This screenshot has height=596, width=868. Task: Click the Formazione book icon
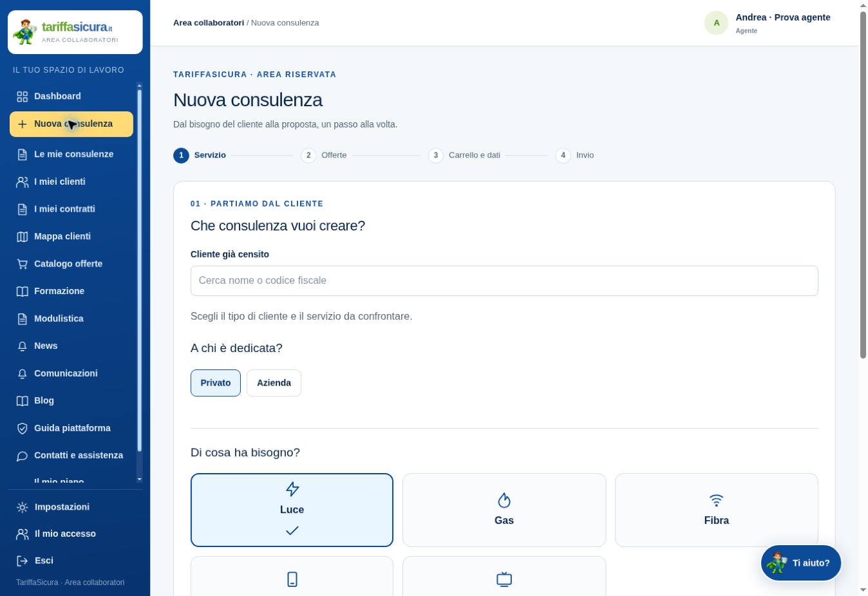click(x=23, y=292)
